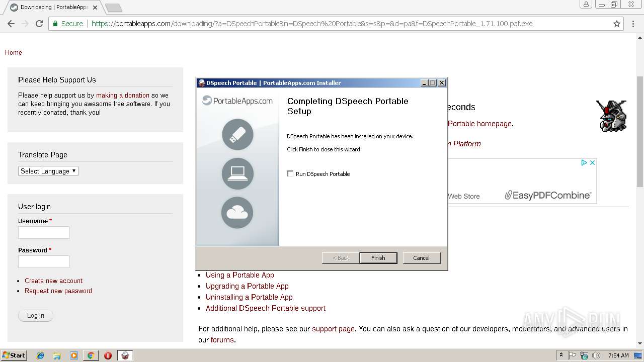Click the Log in button

pos(36,315)
